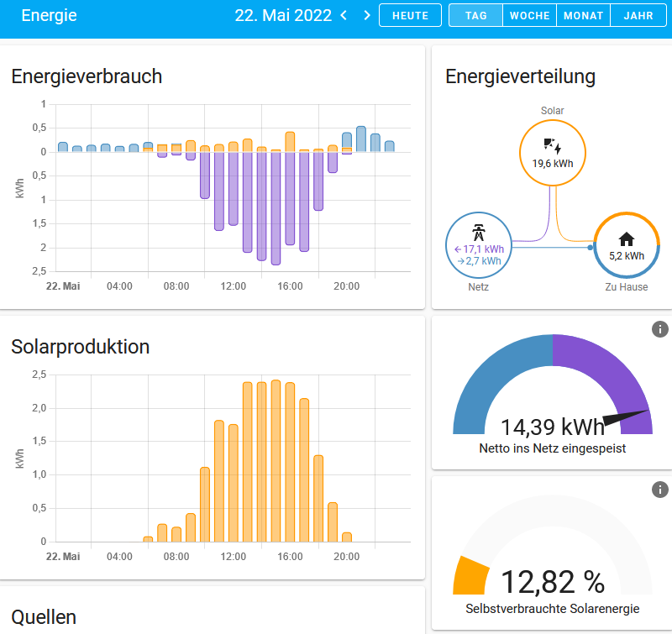The height and width of the screenshot is (634, 672).
Task: Click the Energie header title
Action: 49,15
